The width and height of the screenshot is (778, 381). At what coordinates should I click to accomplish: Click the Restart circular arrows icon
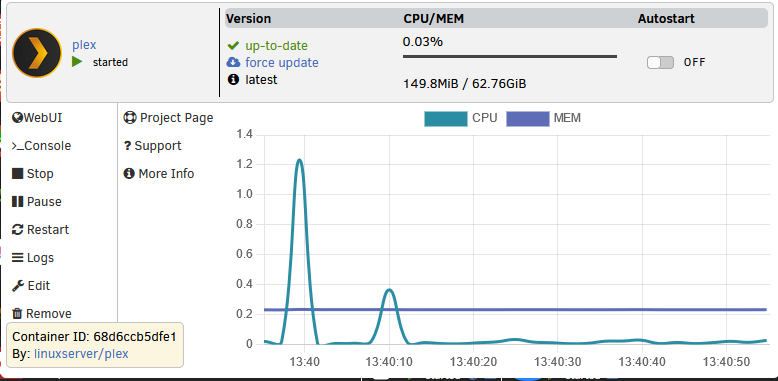(x=17, y=230)
